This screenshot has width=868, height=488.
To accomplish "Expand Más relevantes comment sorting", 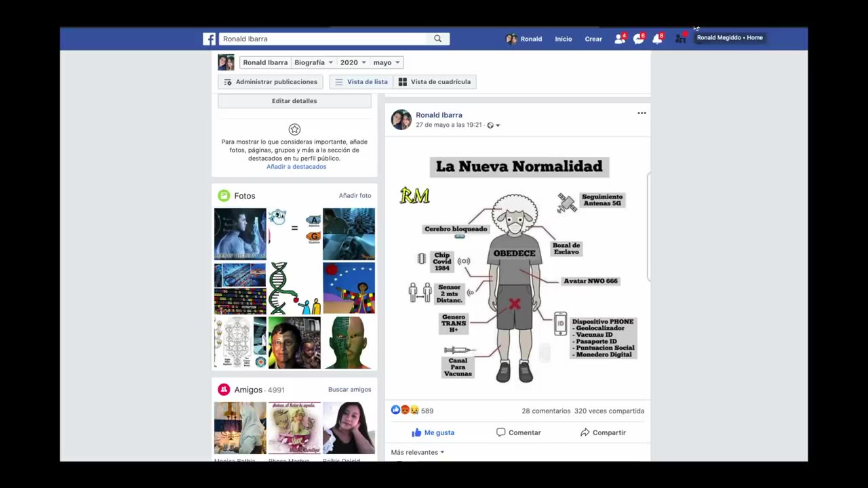I will click(418, 452).
